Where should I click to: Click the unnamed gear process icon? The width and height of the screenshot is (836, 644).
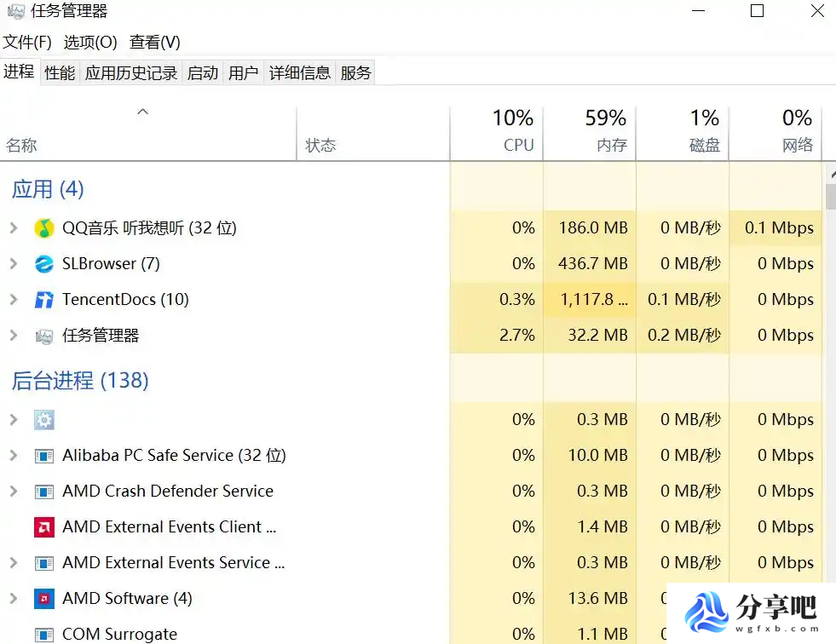pyautogui.click(x=44, y=420)
